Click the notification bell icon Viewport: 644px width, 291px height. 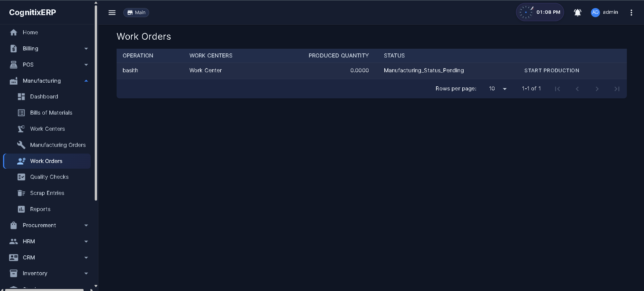point(577,12)
